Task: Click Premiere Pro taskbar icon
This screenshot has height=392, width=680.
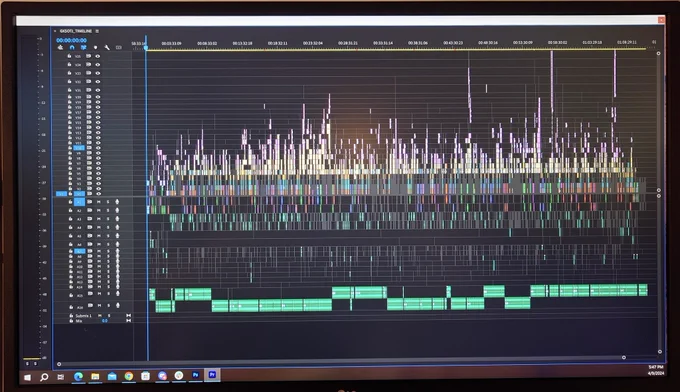Action: (x=212, y=375)
